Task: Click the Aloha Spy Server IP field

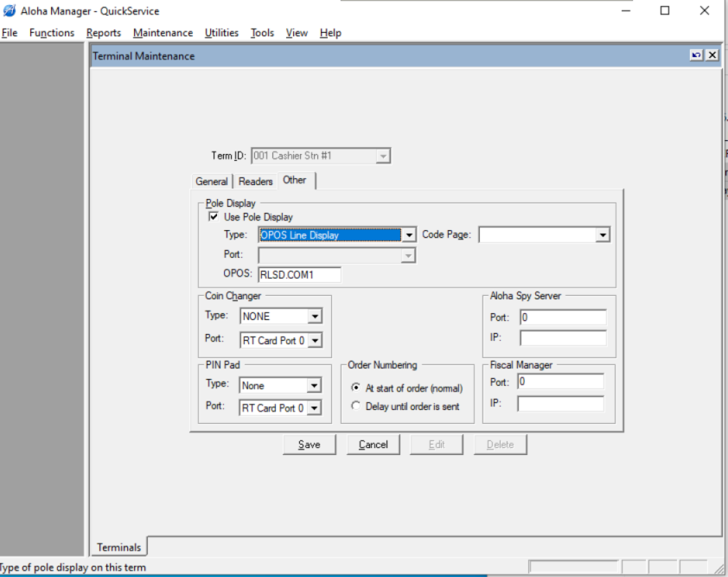Action: click(563, 337)
